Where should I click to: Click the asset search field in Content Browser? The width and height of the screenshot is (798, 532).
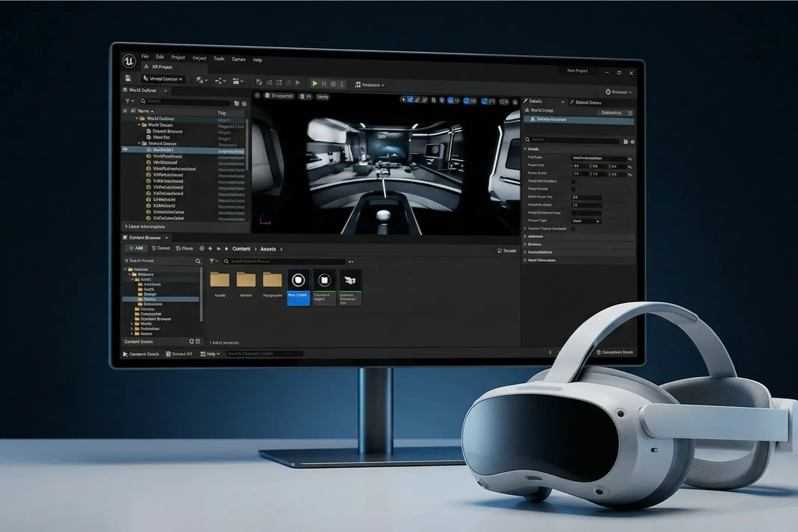(x=284, y=261)
